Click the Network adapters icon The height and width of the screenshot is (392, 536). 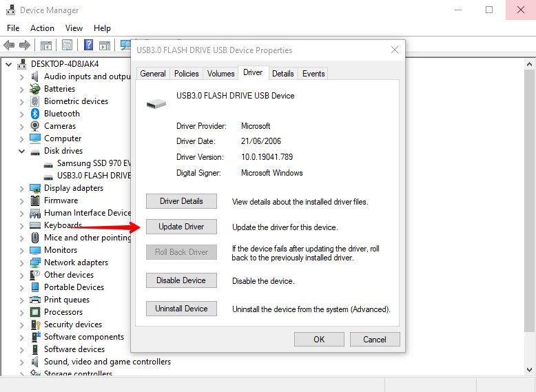click(35, 262)
